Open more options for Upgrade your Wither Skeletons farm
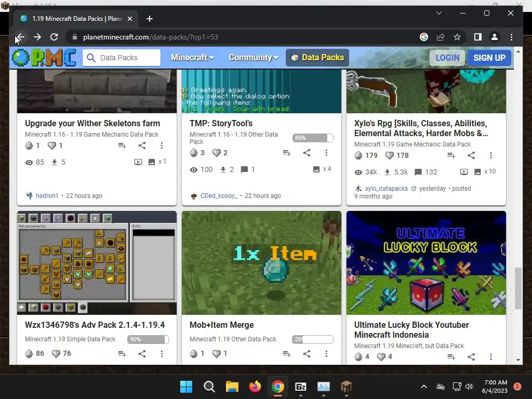 tap(162, 145)
